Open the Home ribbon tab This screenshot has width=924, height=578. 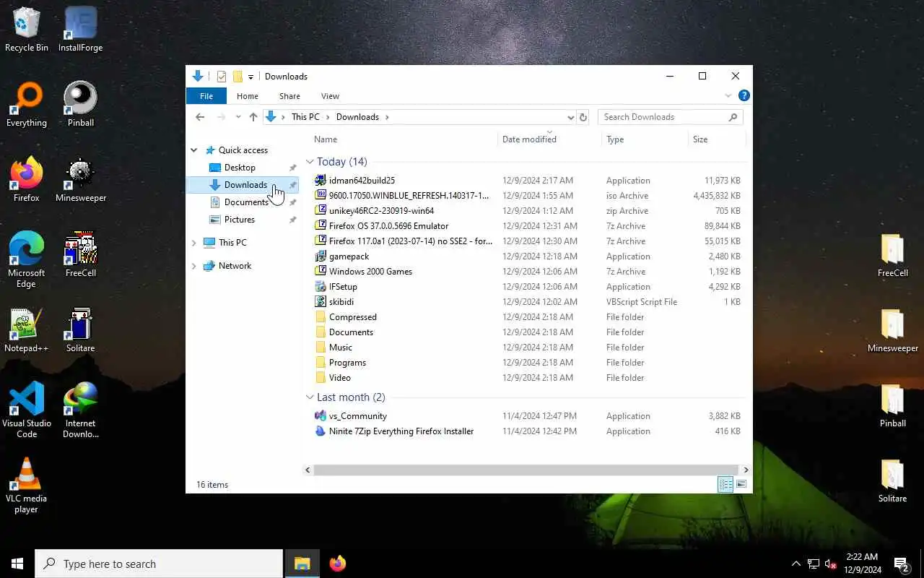(x=247, y=96)
